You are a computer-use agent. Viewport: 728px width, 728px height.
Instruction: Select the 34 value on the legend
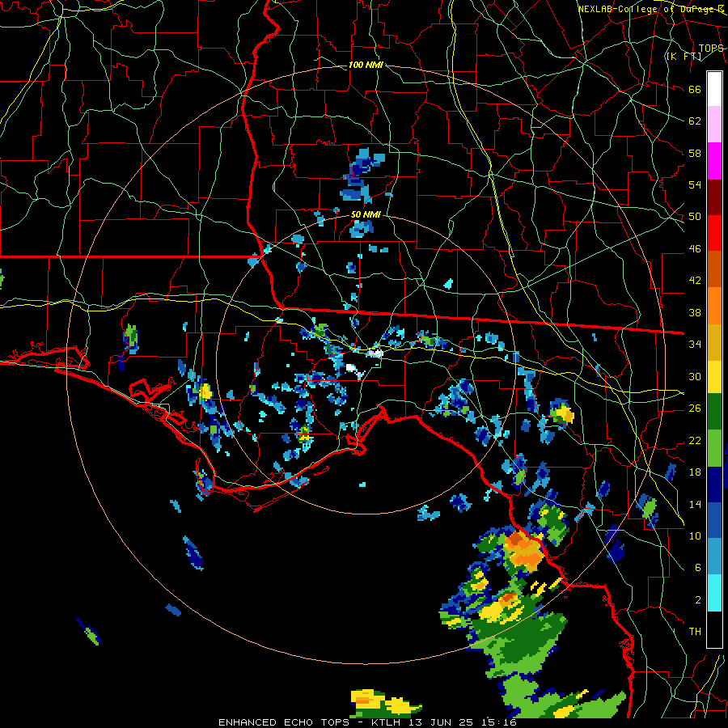click(695, 345)
